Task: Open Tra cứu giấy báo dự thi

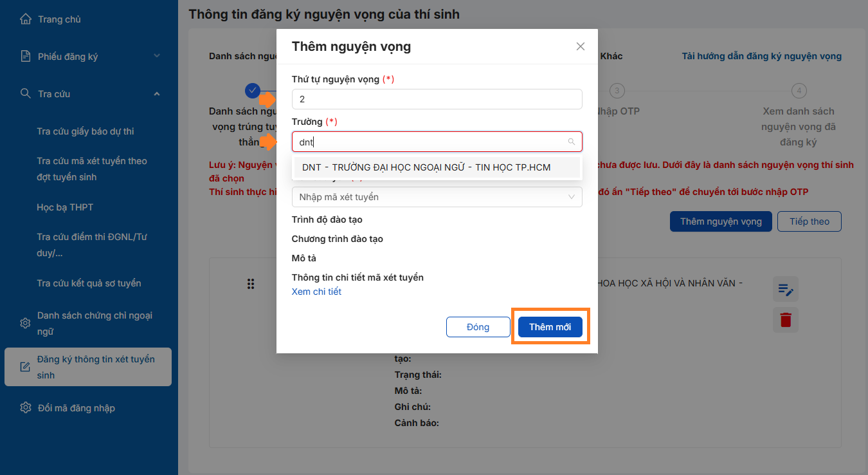Action: coord(86,131)
